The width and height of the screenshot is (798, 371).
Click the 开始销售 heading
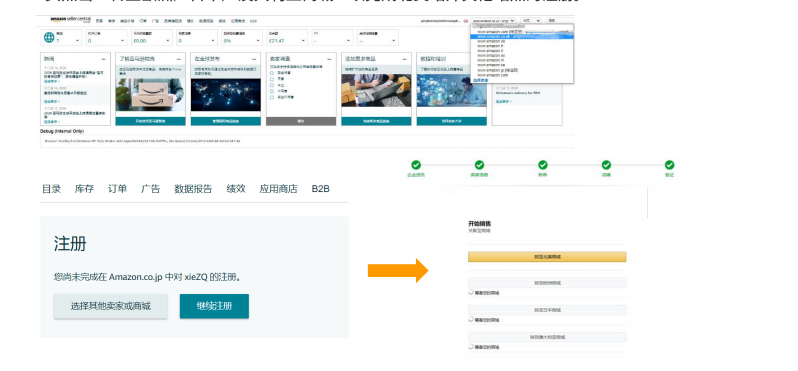pyautogui.click(x=479, y=223)
